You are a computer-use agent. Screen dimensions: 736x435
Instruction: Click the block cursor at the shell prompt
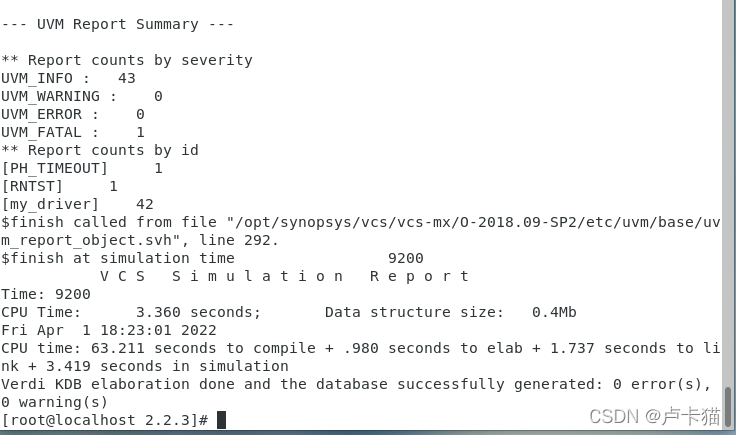click(x=221, y=420)
